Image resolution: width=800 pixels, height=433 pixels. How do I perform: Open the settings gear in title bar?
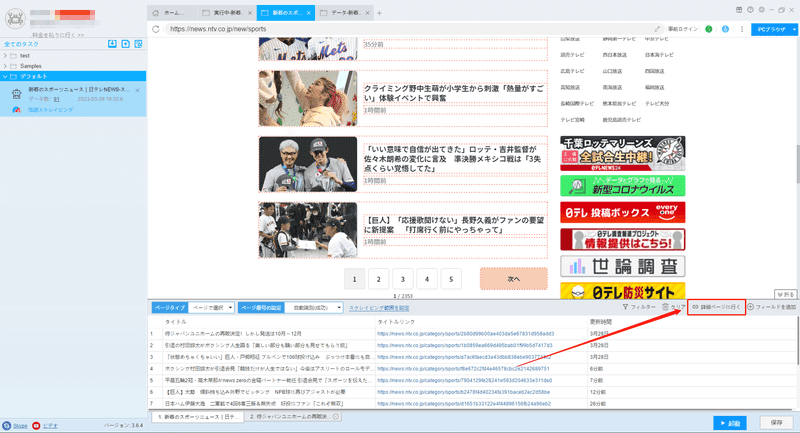click(761, 10)
